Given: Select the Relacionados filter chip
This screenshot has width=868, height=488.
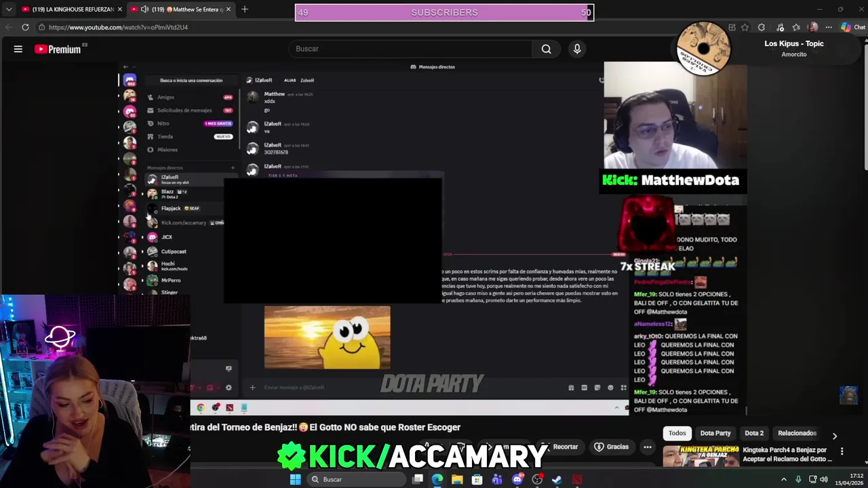Looking at the screenshot, I should pos(797,433).
